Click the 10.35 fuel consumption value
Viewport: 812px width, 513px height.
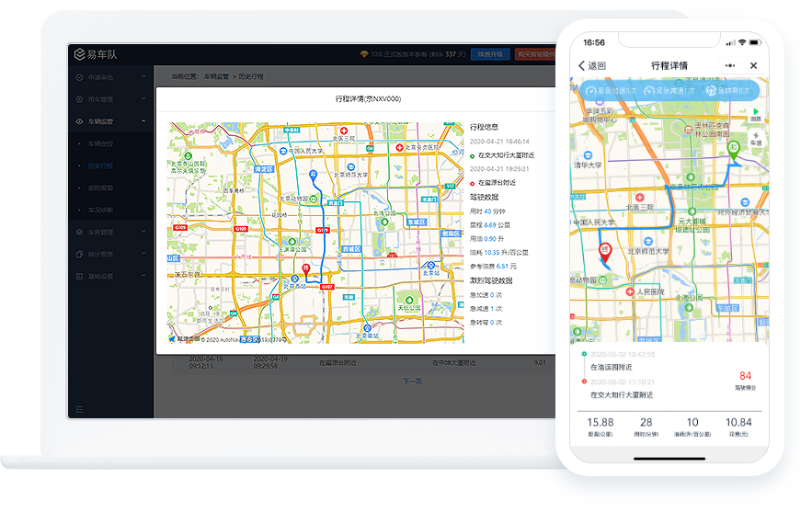coord(492,253)
